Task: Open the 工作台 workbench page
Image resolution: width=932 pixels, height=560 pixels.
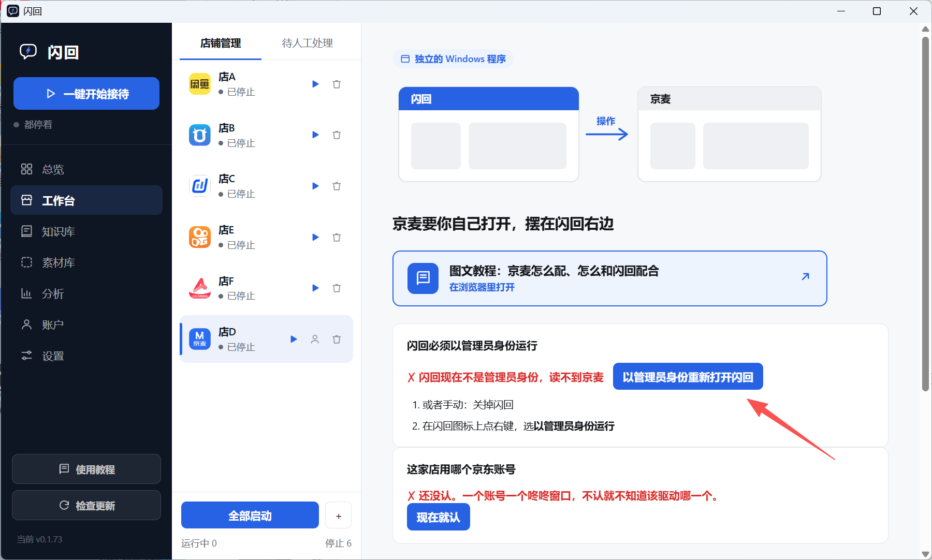Action: click(x=86, y=200)
